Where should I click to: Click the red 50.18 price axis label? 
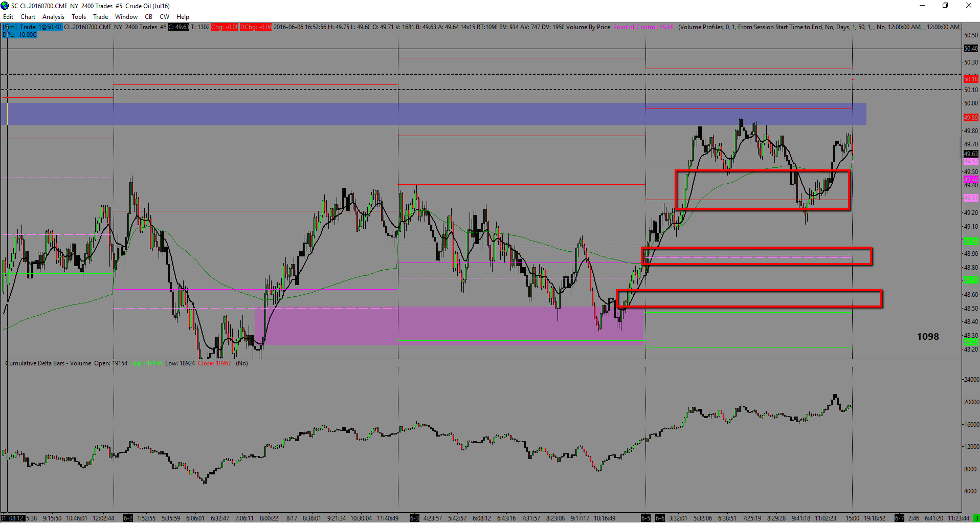point(971,79)
